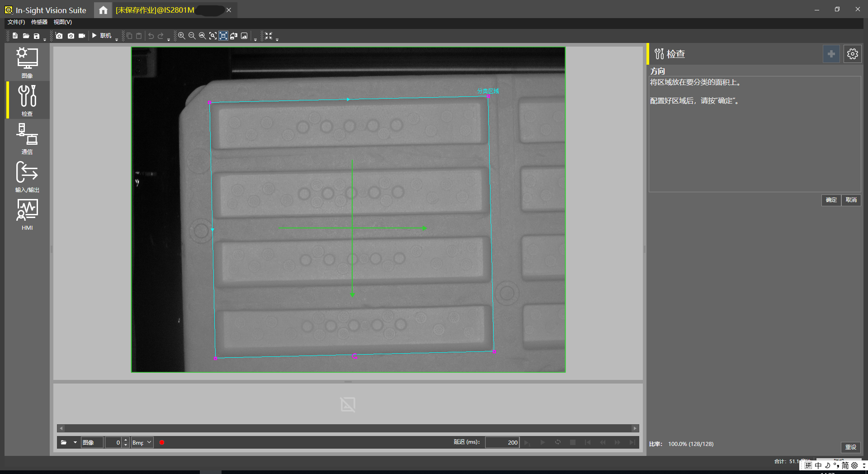Rotate the image view
This screenshot has width=868, height=474.
tap(234, 36)
